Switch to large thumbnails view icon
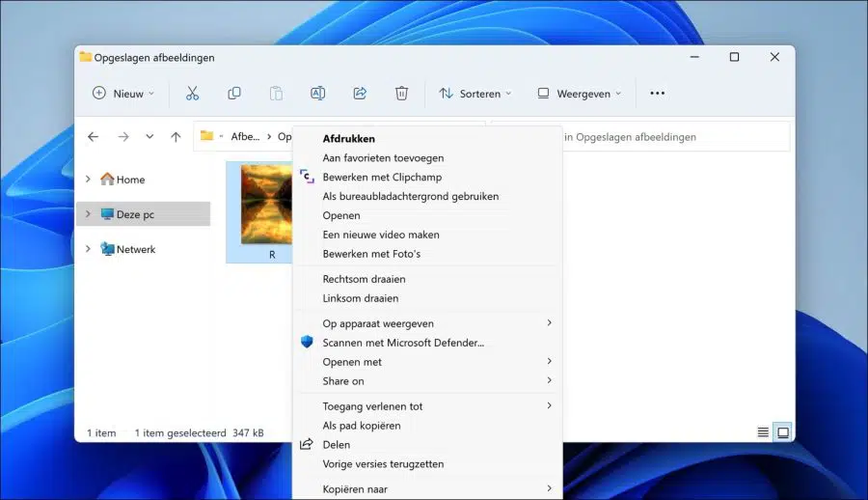This screenshot has height=500, width=868. point(783,432)
